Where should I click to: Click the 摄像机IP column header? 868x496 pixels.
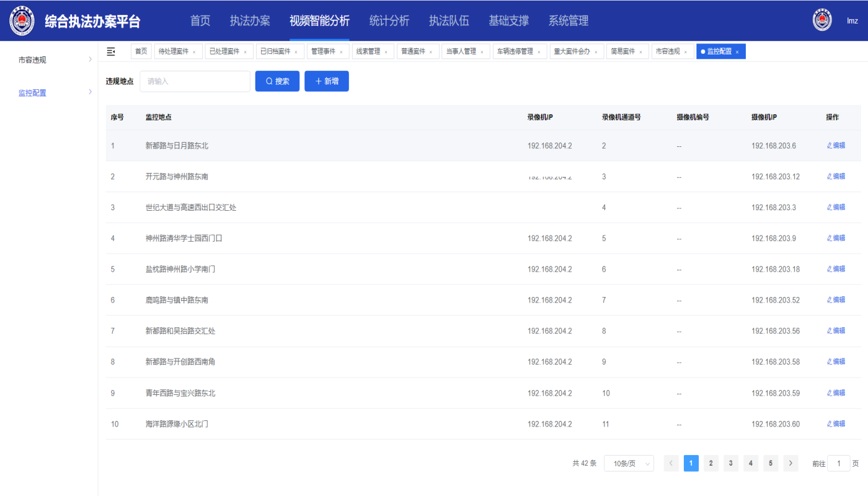click(764, 117)
